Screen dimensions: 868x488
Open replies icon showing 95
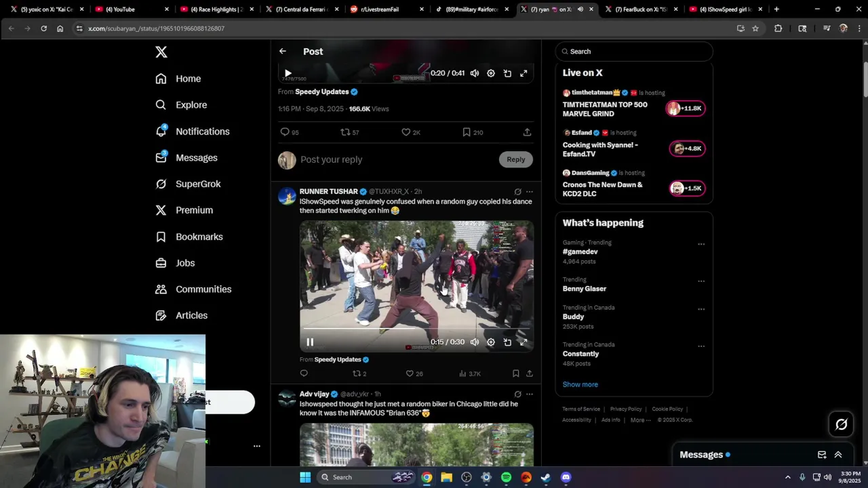(x=289, y=132)
